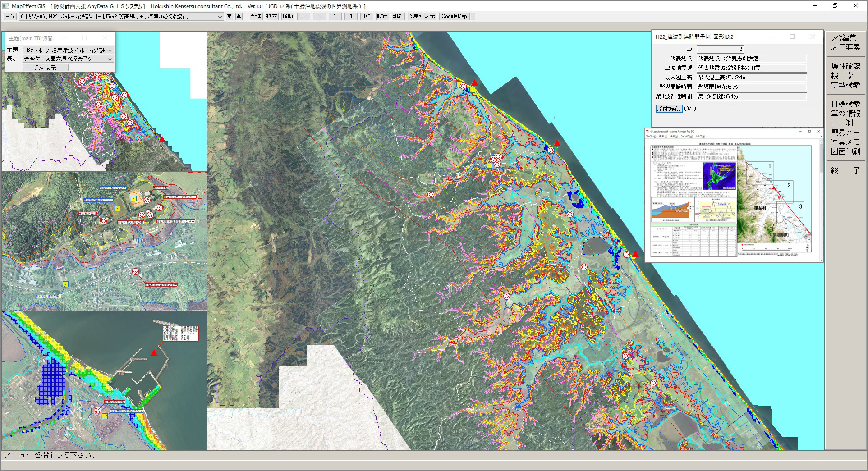
Task: Open the 設定 settings button
Action: tap(382, 16)
